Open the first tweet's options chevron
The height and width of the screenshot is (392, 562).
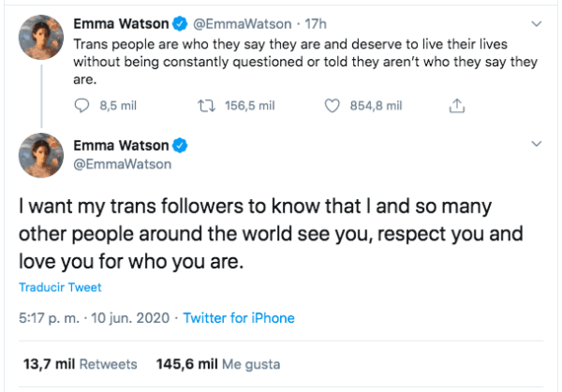(536, 22)
